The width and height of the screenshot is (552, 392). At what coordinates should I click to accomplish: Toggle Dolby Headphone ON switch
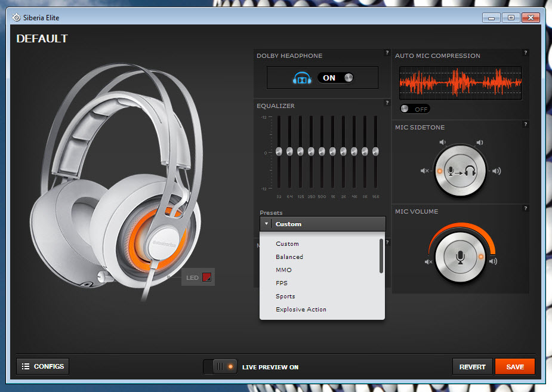pos(335,78)
